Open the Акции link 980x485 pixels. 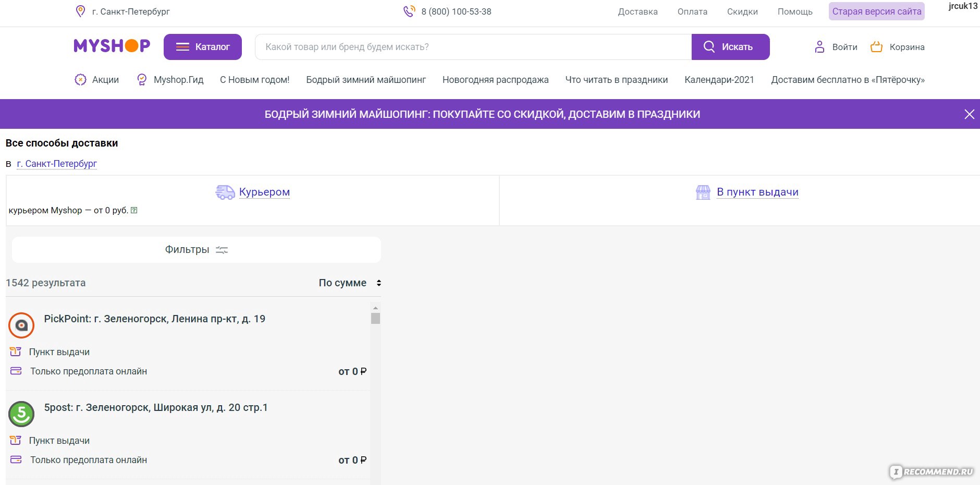[x=105, y=80]
